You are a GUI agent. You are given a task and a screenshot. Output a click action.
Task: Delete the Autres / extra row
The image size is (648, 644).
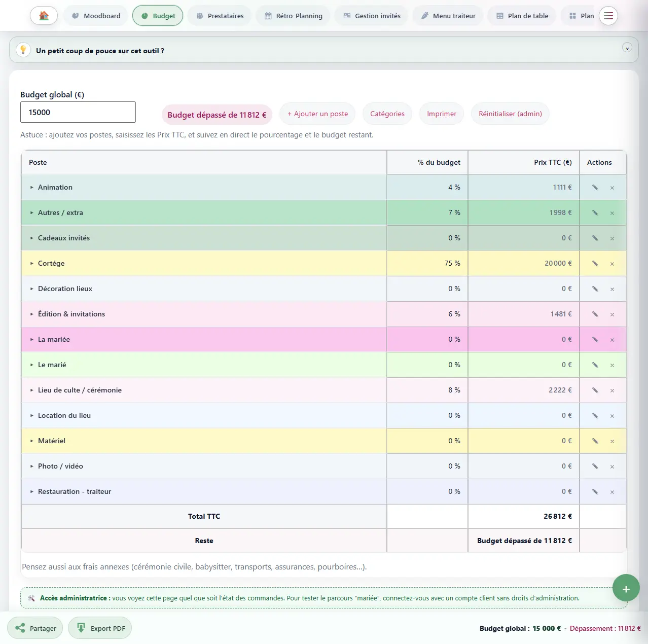612,213
